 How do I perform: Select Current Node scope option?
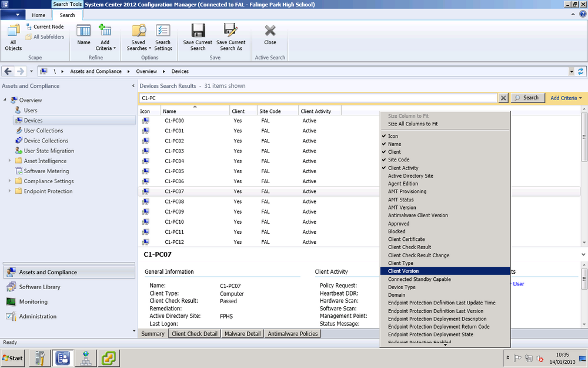point(45,26)
